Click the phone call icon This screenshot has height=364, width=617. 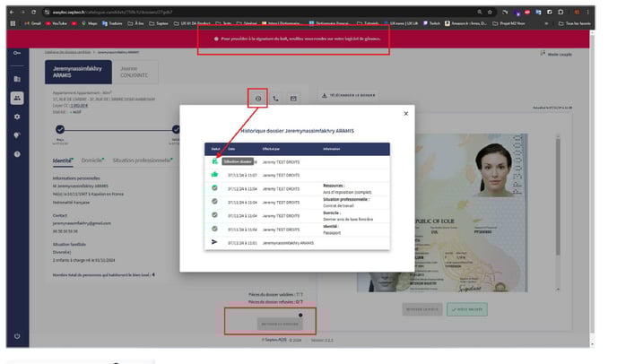click(x=275, y=99)
